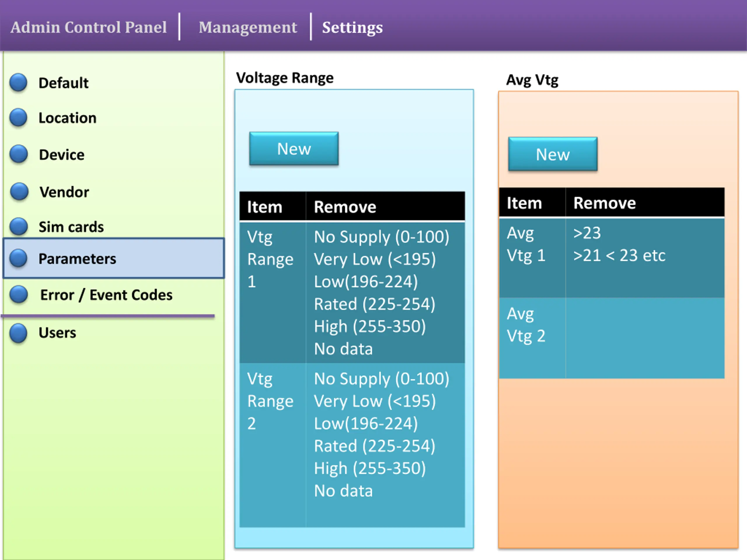Click Remove header in Voltage Range table
This screenshot has height=560, width=747.
[345, 206]
